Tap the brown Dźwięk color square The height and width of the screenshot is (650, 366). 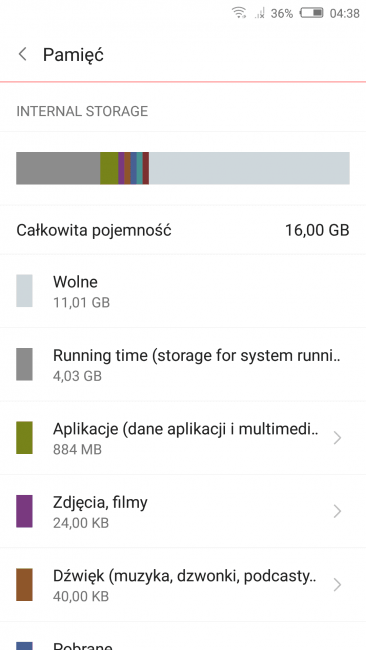tap(24, 585)
